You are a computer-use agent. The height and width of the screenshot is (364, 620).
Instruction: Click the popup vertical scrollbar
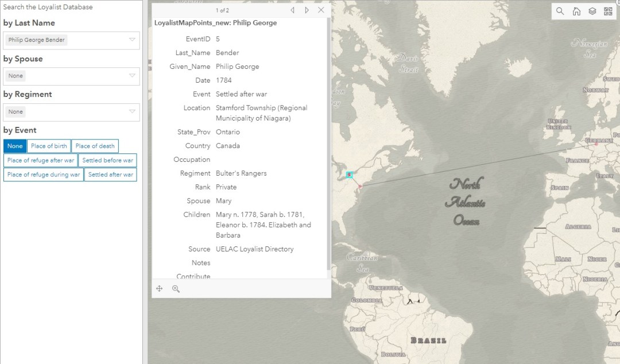(329, 144)
